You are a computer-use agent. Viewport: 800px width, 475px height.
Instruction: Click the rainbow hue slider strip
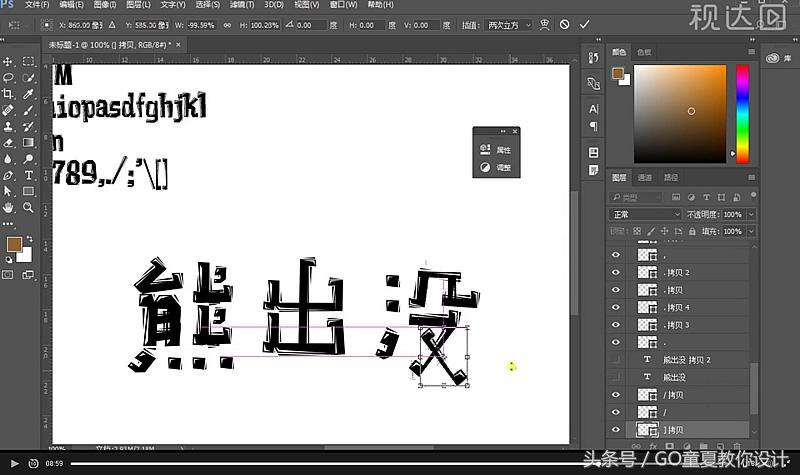point(742,114)
